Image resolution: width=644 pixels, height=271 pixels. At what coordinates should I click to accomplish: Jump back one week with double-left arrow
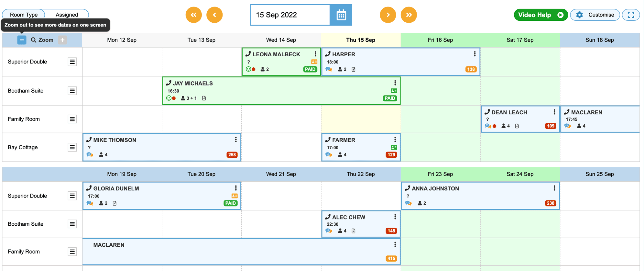[193, 15]
